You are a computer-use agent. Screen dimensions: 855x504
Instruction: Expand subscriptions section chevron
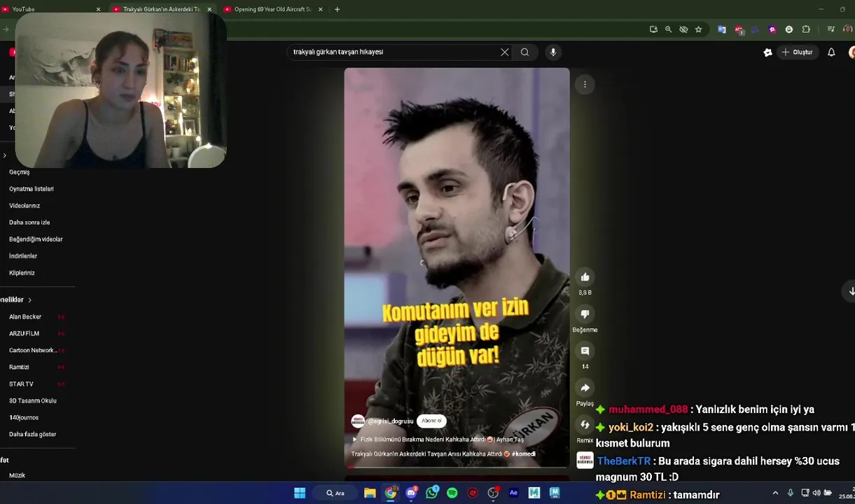point(29,300)
